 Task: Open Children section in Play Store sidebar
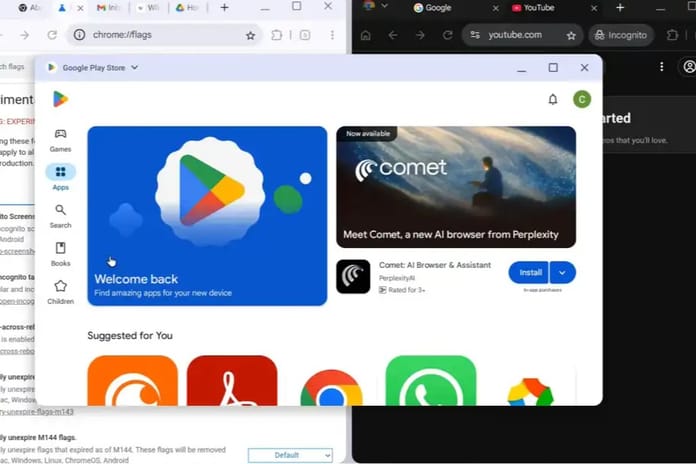(60, 292)
